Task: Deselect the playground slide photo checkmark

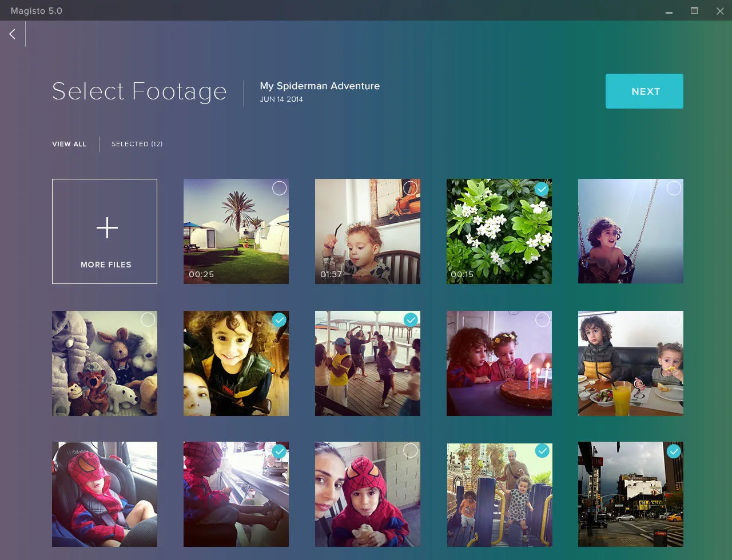Action: (542, 451)
